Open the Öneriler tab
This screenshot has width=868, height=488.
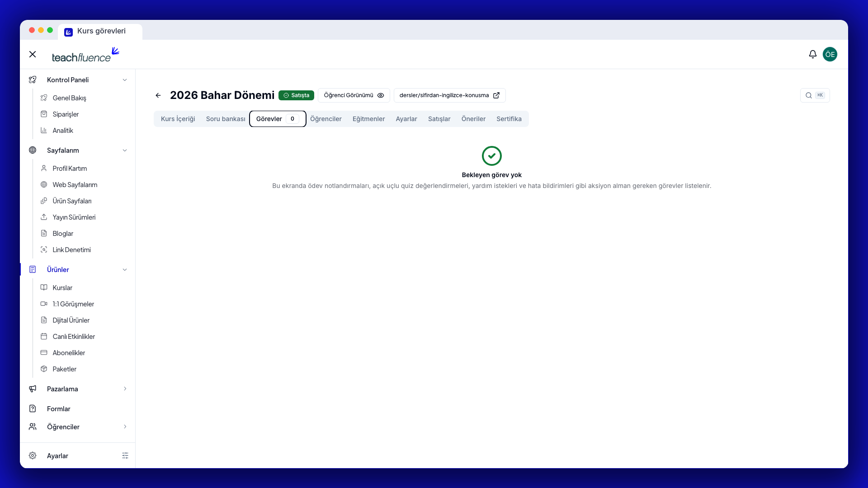(473, 119)
